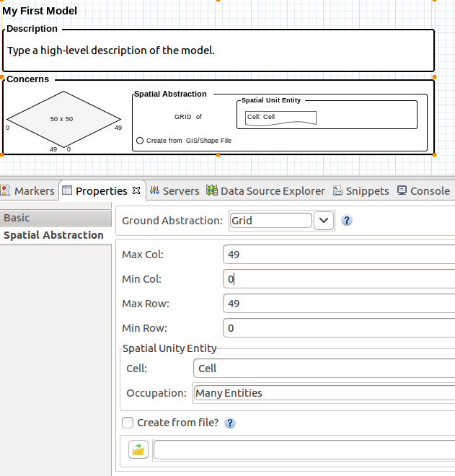Open the Occupation Many Entities dropdown
Image resolution: width=455 pixels, height=476 pixels.
324,393
